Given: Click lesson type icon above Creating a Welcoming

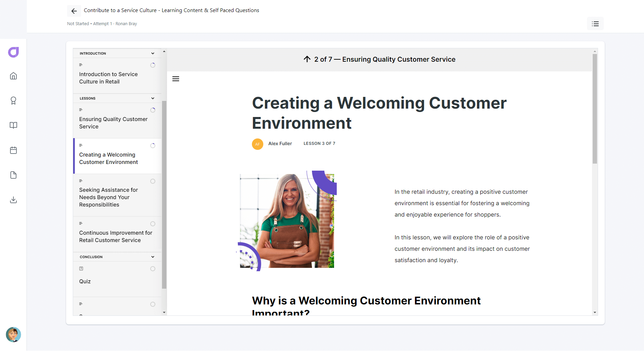Looking at the screenshot, I should (x=81, y=145).
